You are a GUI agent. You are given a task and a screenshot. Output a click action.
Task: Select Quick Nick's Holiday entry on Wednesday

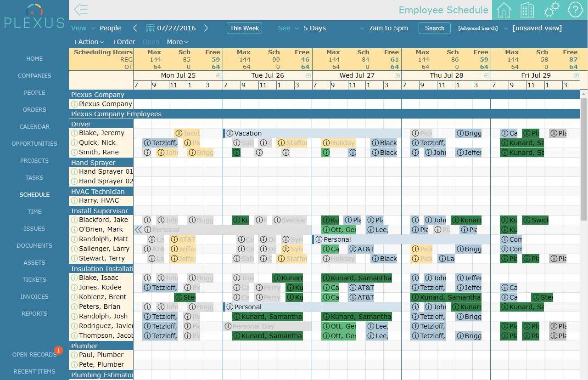[x=339, y=143]
